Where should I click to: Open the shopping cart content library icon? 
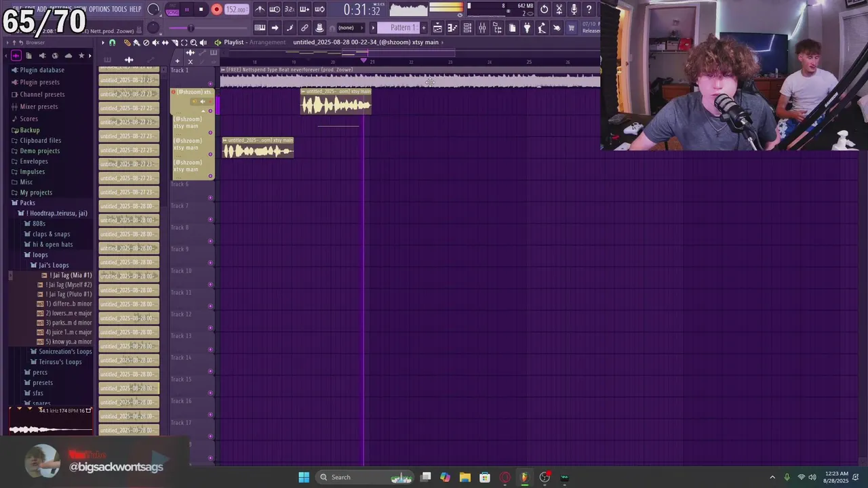click(572, 28)
